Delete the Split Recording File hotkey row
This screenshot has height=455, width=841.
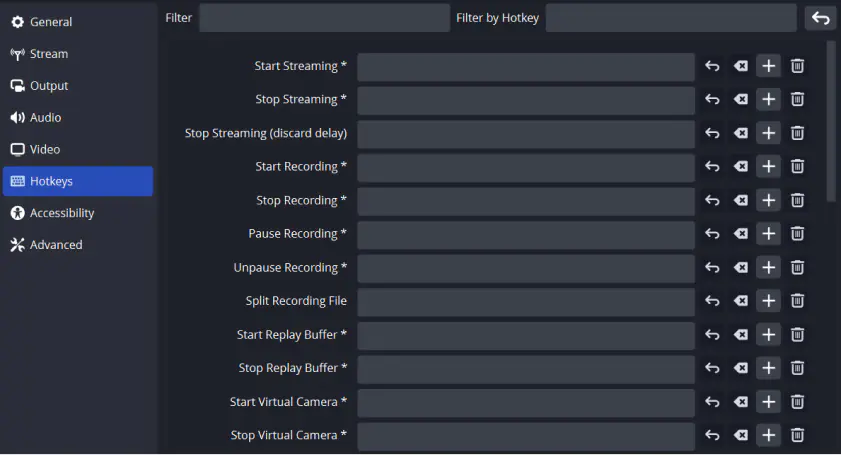[798, 300]
